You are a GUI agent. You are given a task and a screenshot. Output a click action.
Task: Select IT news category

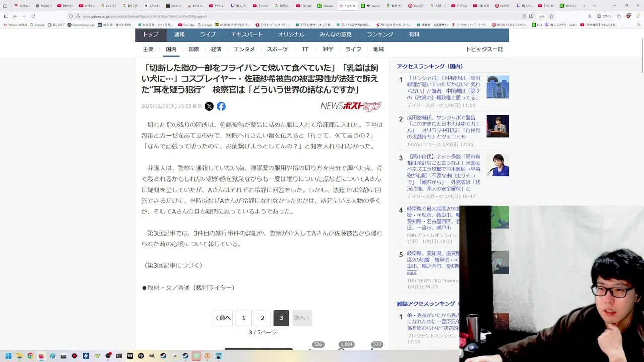305,49
